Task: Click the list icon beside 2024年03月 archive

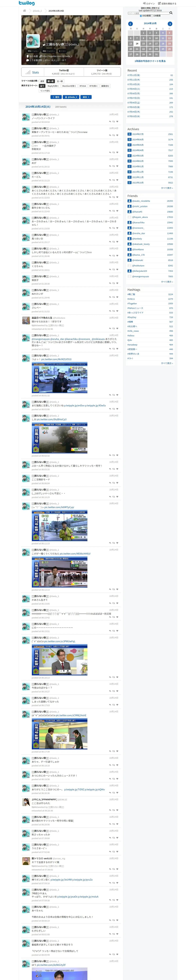Action: click(129, 156)
